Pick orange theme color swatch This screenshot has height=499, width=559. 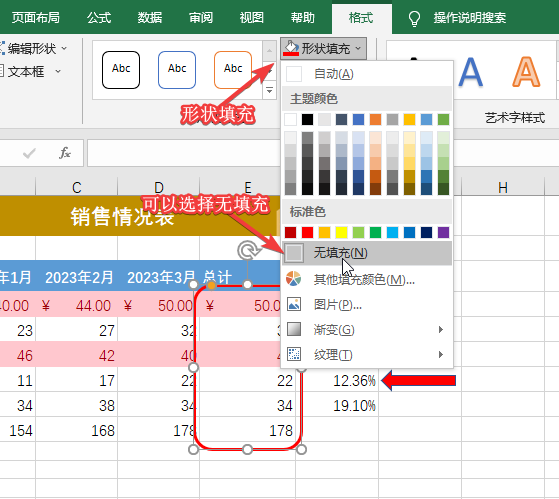(x=375, y=120)
